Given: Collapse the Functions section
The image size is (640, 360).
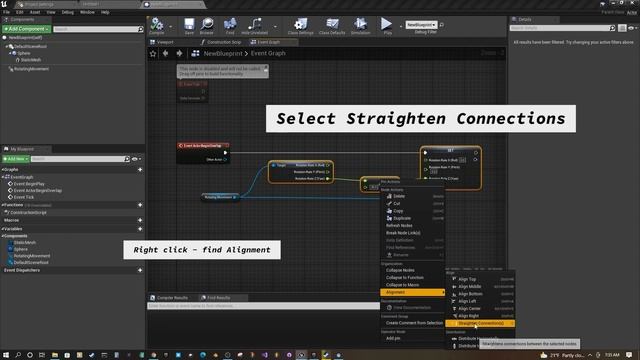Looking at the screenshot, I should click(x=2, y=205).
